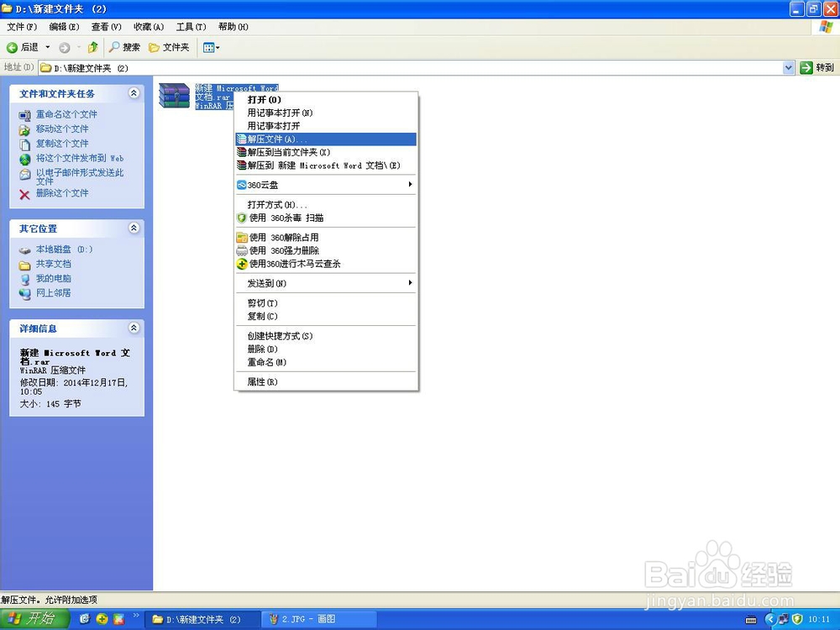This screenshot has height=630, width=840.
Task: Open the Search (搜索) toolbar button
Action: tap(124, 48)
